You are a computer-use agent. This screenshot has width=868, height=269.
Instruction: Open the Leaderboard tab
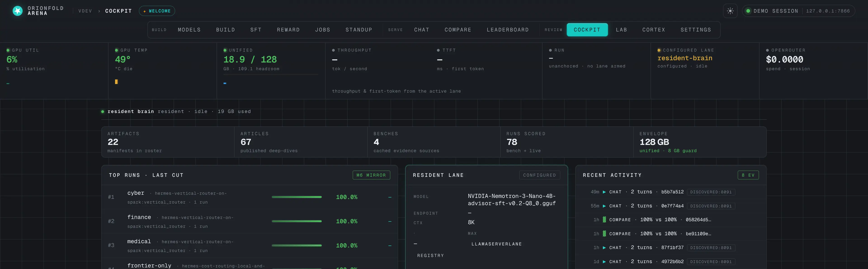[507, 30]
